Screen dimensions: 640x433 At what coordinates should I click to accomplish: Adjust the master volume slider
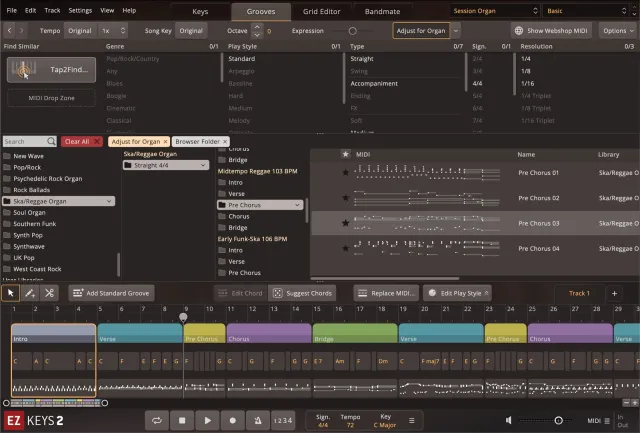click(558, 420)
